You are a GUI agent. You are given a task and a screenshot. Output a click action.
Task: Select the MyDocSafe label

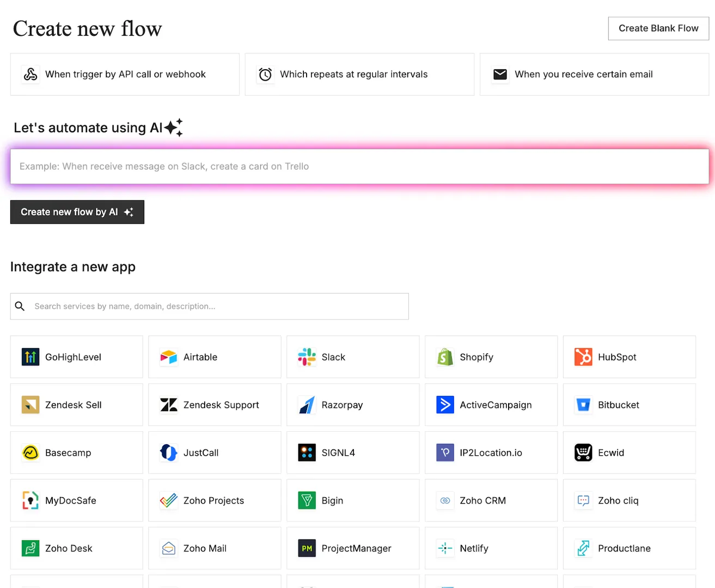[71, 501]
